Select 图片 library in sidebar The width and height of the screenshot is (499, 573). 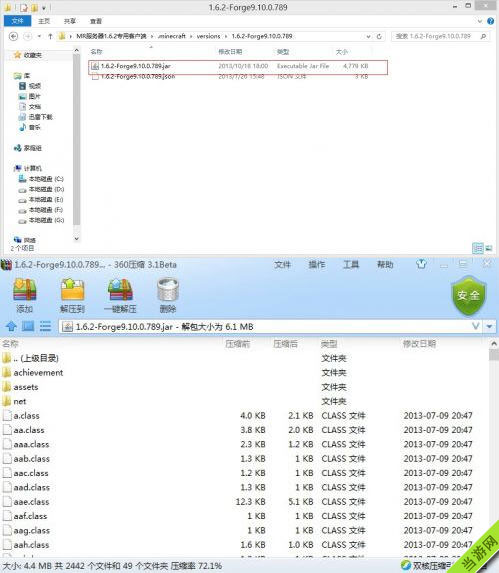(x=30, y=96)
